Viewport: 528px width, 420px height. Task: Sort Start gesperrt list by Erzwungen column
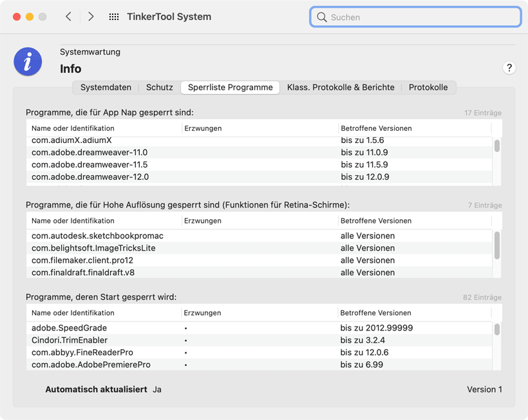pyautogui.click(x=260, y=313)
